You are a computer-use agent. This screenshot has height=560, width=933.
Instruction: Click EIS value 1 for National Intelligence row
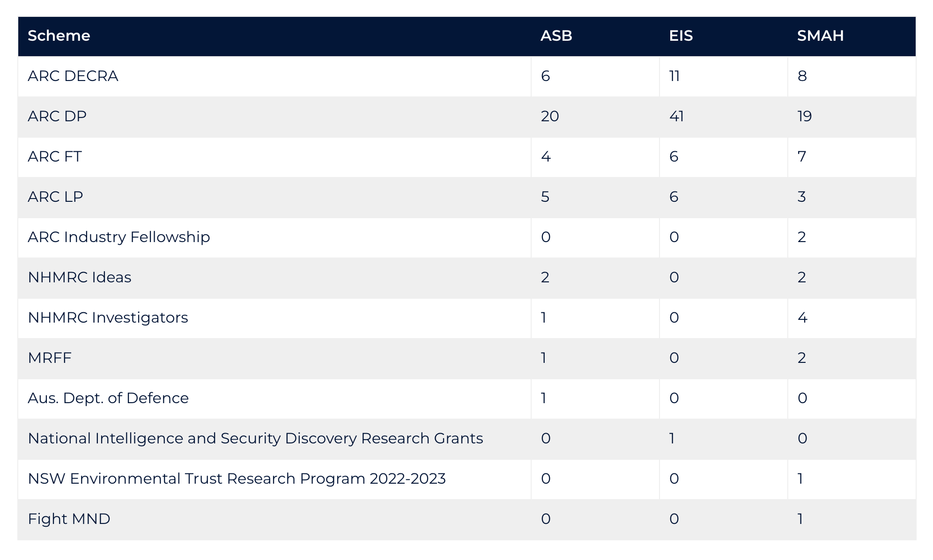pyautogui.click(x=672, y=438)
